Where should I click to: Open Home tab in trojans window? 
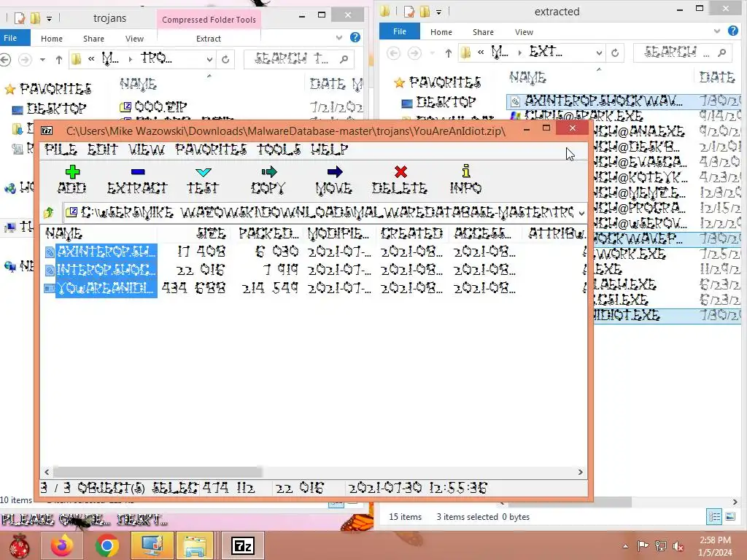tap(52, 39)
